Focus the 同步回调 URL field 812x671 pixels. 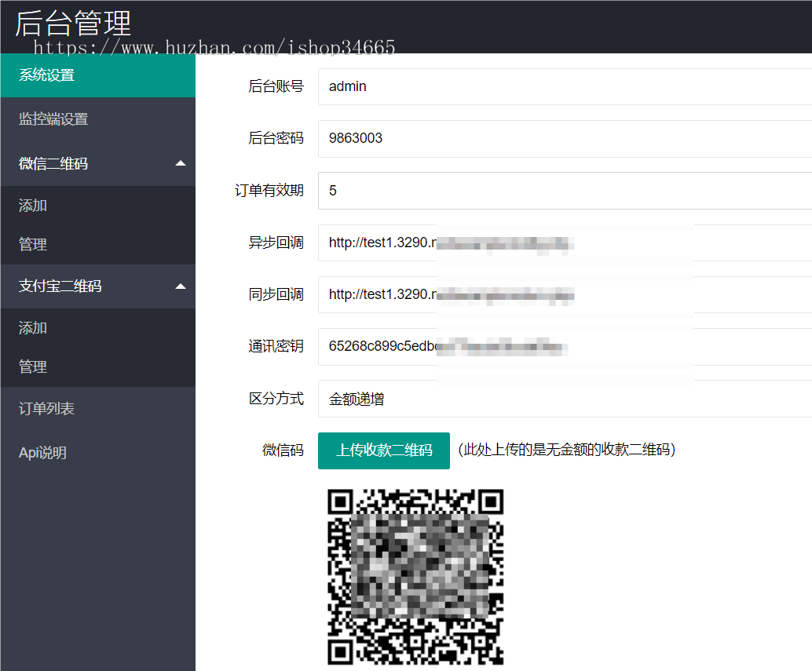(565, 294)
